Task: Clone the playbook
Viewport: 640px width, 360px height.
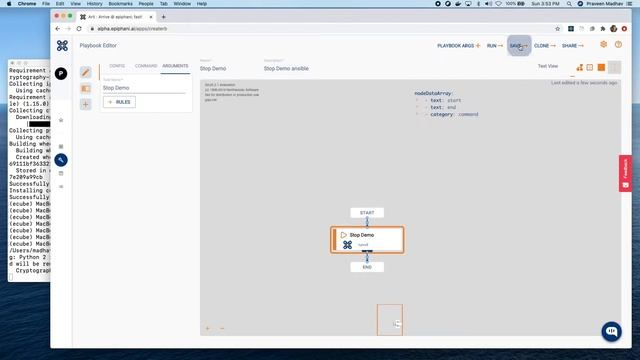Action: click(544, 46)
